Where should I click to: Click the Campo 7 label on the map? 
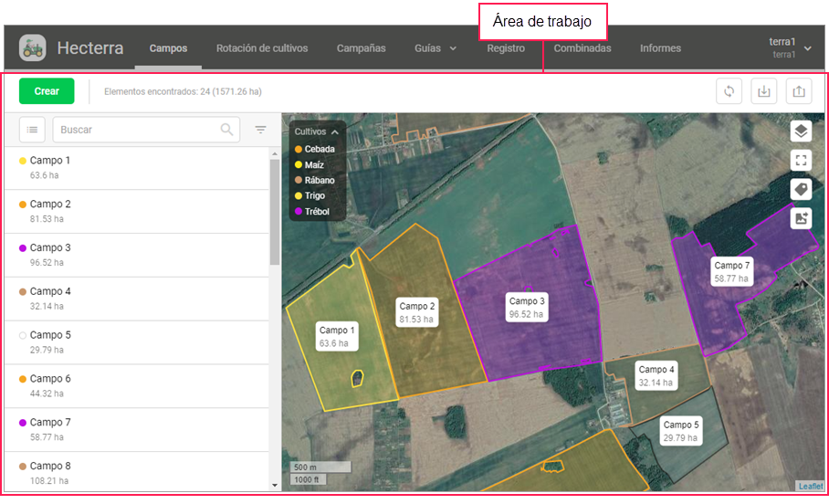pos(731,271)
